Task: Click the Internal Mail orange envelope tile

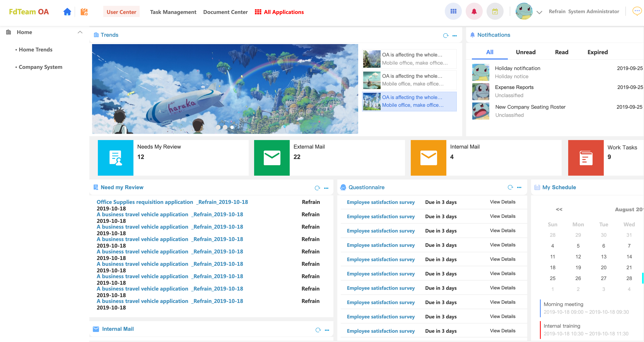Action: point(428,157)
